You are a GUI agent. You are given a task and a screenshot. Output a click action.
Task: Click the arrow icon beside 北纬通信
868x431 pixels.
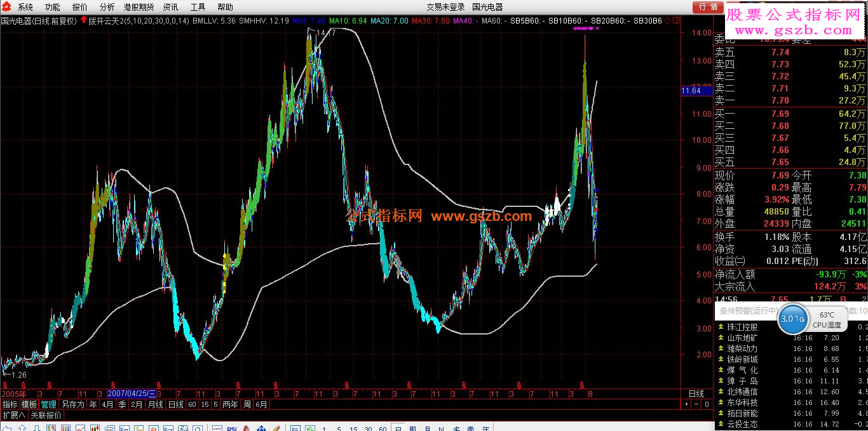pos(721,392)
